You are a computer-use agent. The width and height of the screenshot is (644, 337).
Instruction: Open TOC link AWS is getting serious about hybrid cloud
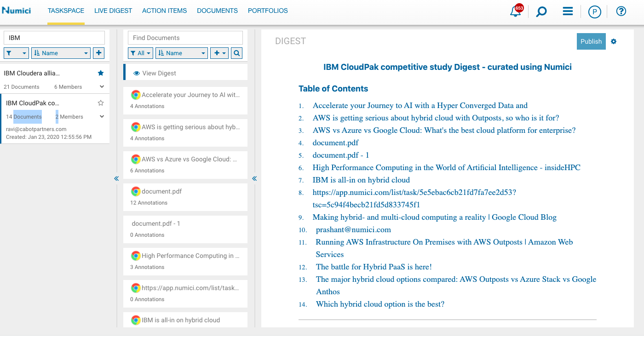tap(436, 118)
